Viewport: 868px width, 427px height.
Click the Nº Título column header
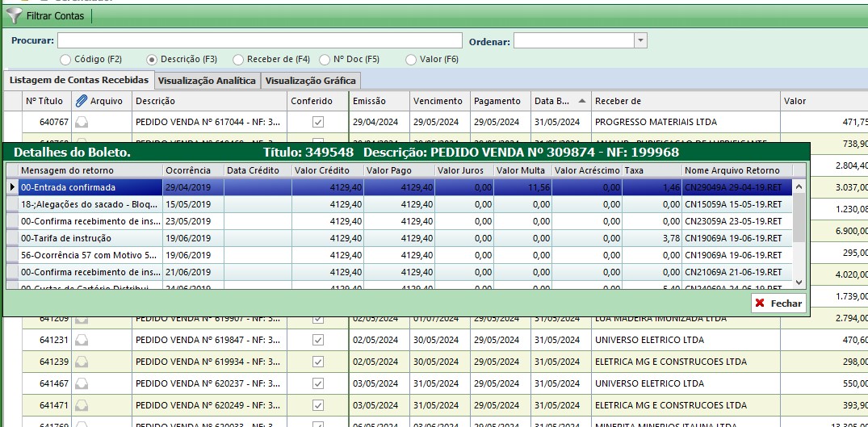pyautogui.click(x=47, y=101)
